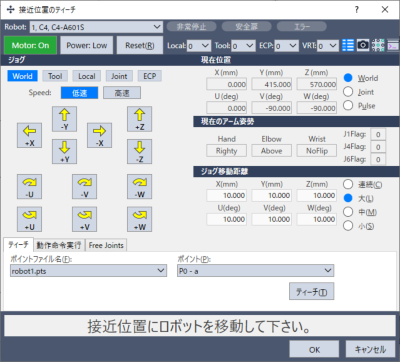
Task: Jog robot with +Y down arrow
Action: coord(64,151)
